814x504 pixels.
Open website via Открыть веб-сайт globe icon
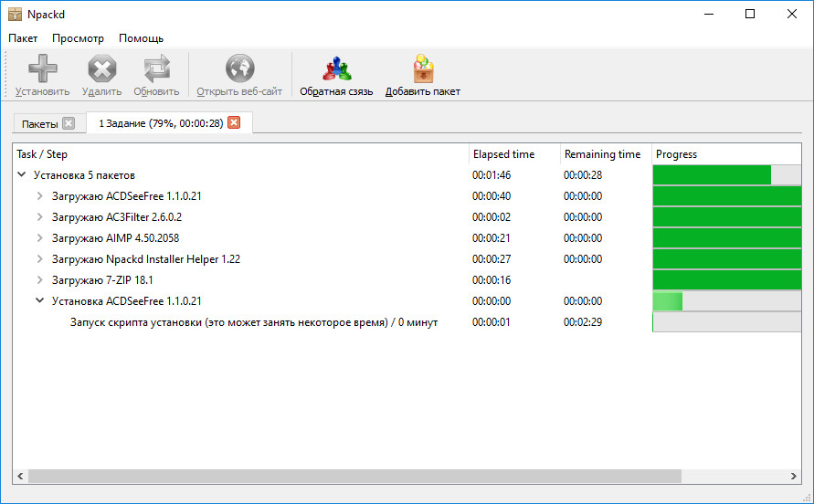(x=239, y=68)
